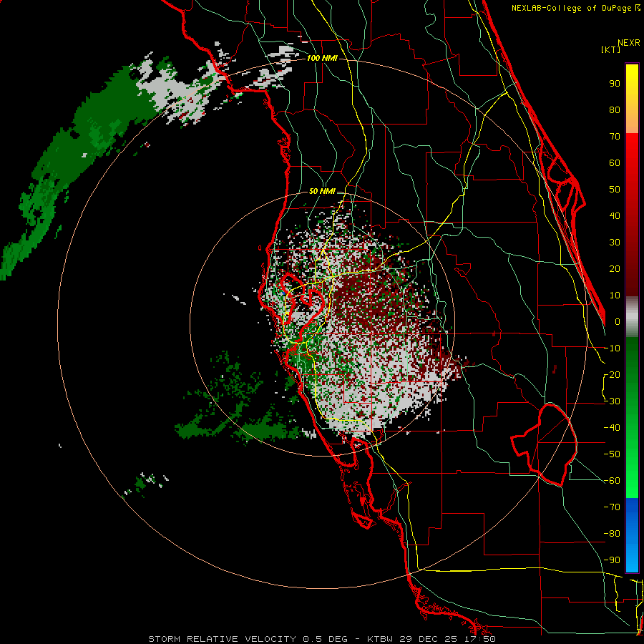Screen dimensions: 644x644
Task: Click the "17:50" timestamp in the caption
Action: point(481,639)
